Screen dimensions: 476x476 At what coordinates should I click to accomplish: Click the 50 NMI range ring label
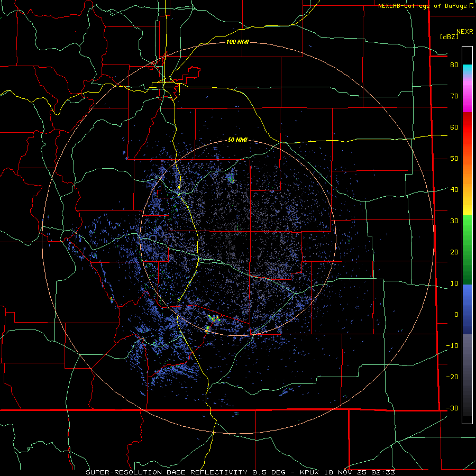[x=237, y=140]
